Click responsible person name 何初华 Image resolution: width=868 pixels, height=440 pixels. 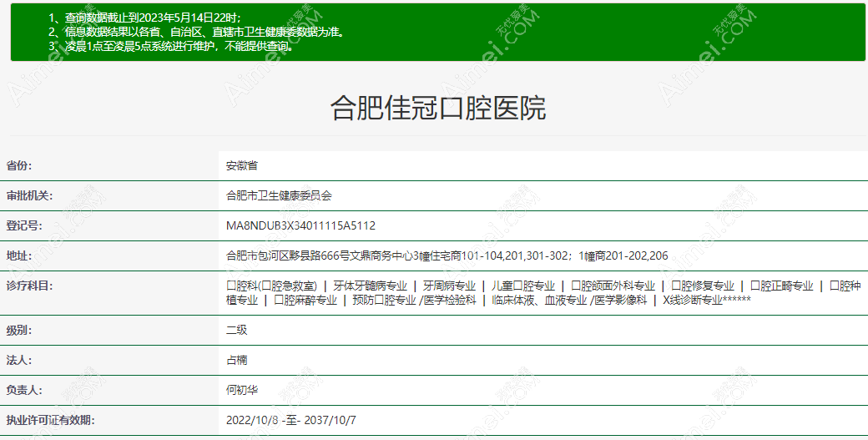coord(242,390)
